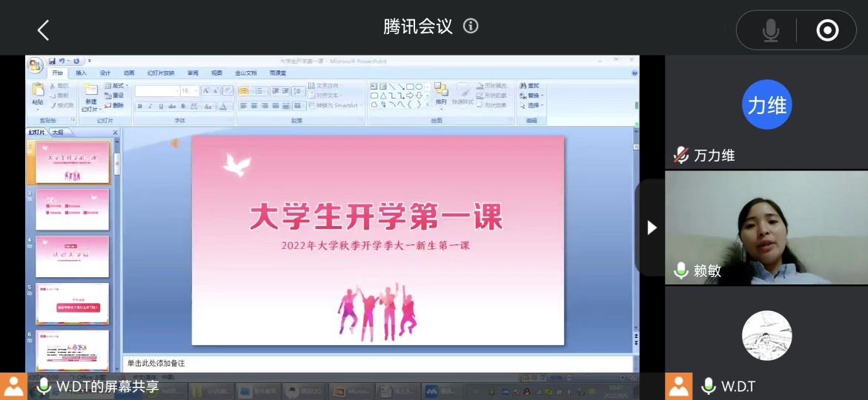Screen dimensions: 868x400
Task: Open the layout (版式) dropdown
Action: [x=119, y=86]
